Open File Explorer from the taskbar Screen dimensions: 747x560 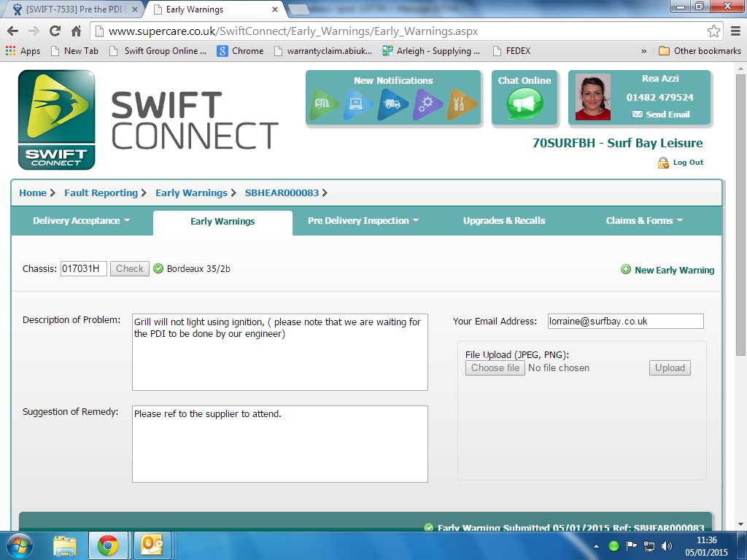[65, 546]
